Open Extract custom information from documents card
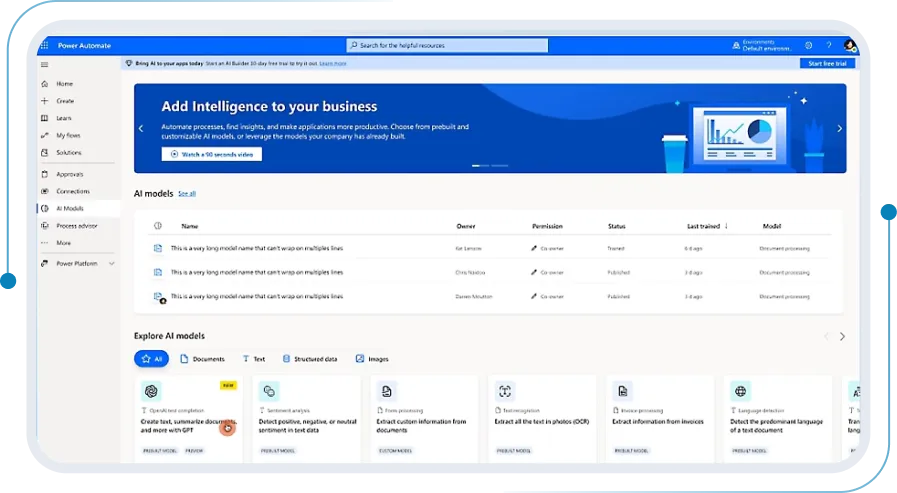This screenshot has height=493, width=897. pyautogui.click(x=424, y=419)
